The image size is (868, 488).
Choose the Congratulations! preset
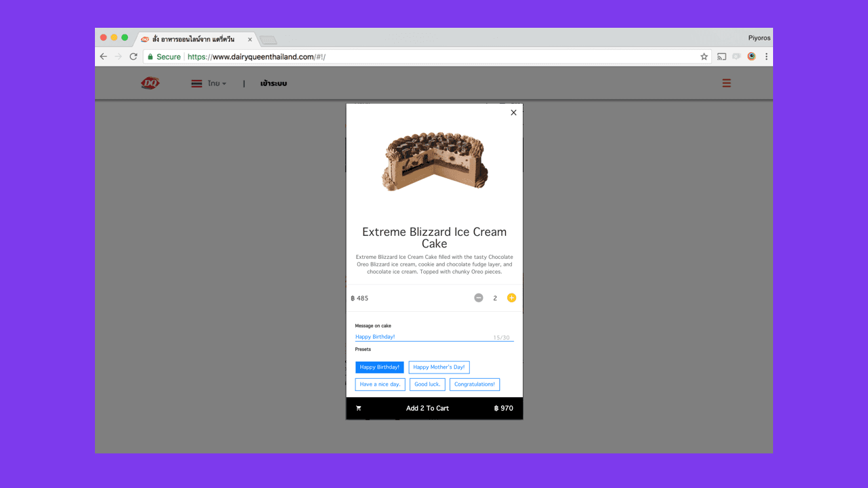coord(475,384)
